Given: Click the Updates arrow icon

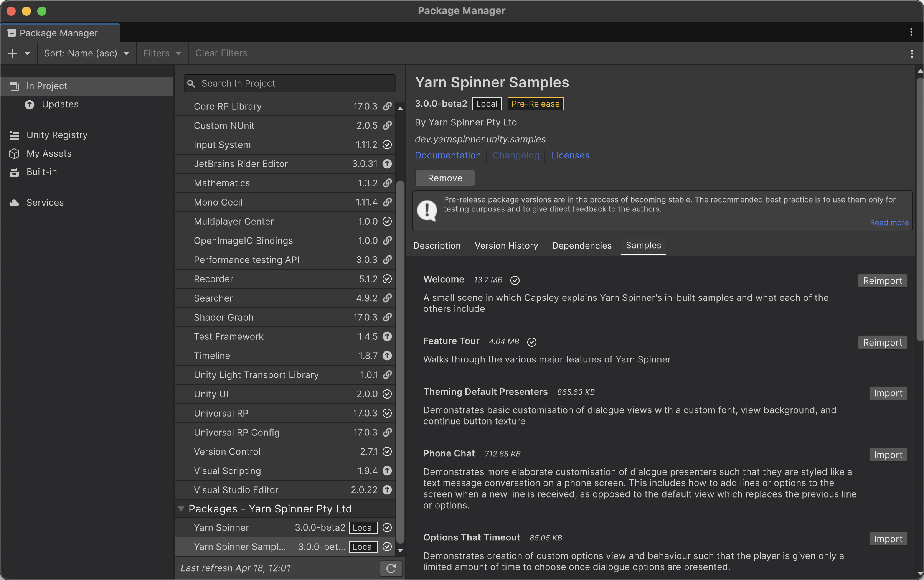Looking at the screenshot, I should tap(30, 104).
